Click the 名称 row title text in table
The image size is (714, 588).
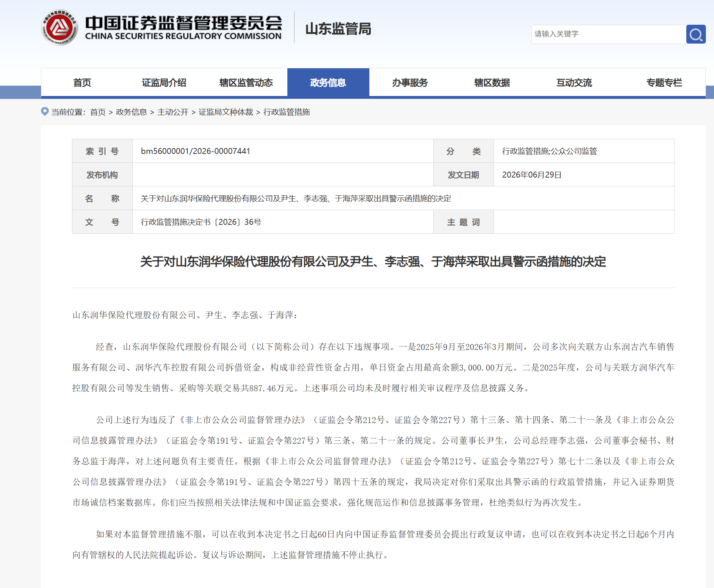click(x=296, y=198)
